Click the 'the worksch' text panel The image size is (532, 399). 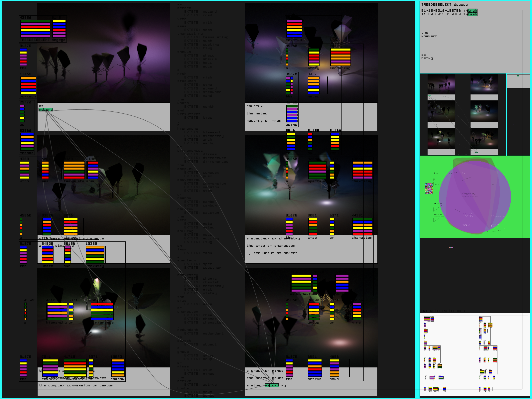[475, 40]
